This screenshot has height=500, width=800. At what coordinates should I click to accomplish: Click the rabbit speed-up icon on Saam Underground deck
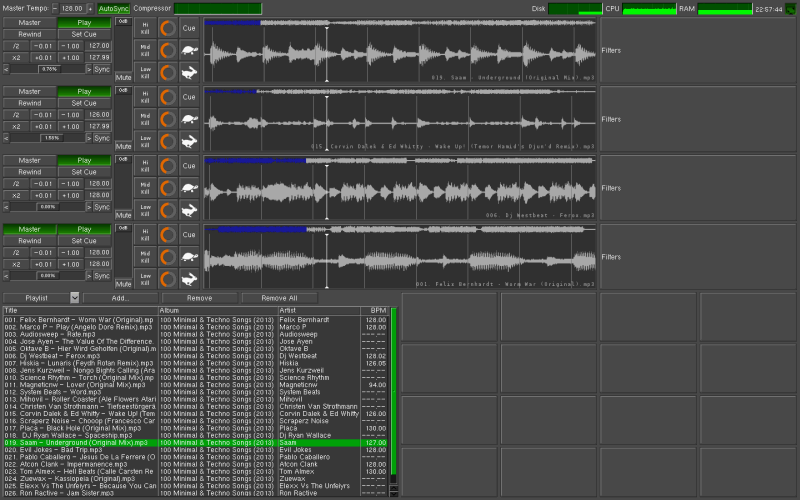pyautogui.click(x=189, y=72)
